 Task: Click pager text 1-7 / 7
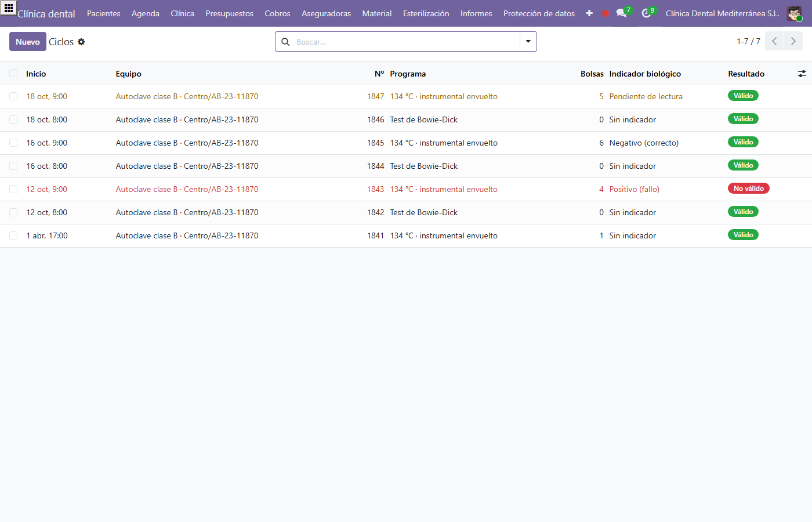coord(748,41)
